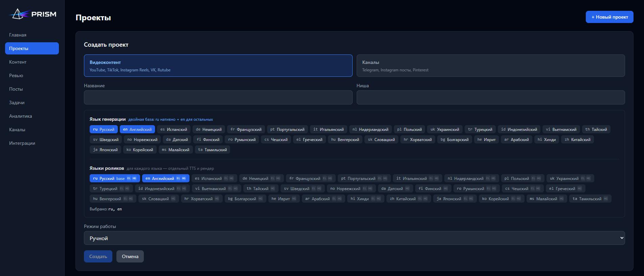644x276 pixels.
Task: Select Арабский under Язык генерации
Action: tap(517, 139)
